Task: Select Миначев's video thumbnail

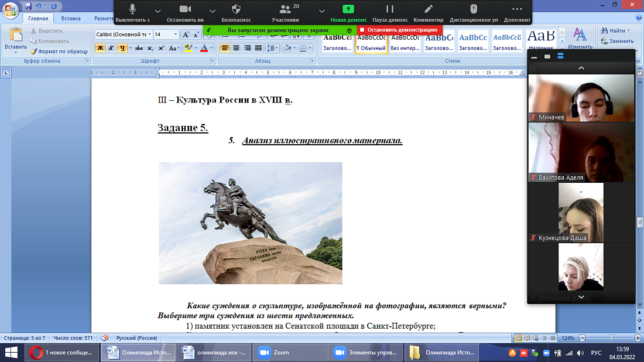Action: 581,98
